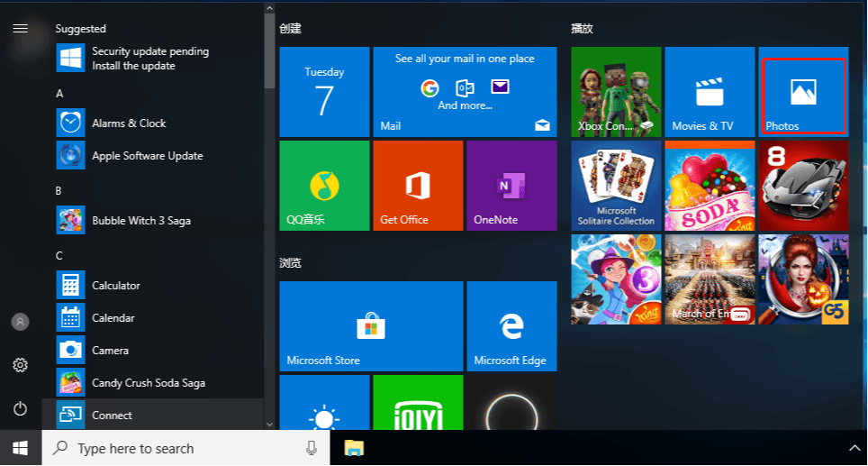Launch the March of Empires tile

tap(710, 279)
